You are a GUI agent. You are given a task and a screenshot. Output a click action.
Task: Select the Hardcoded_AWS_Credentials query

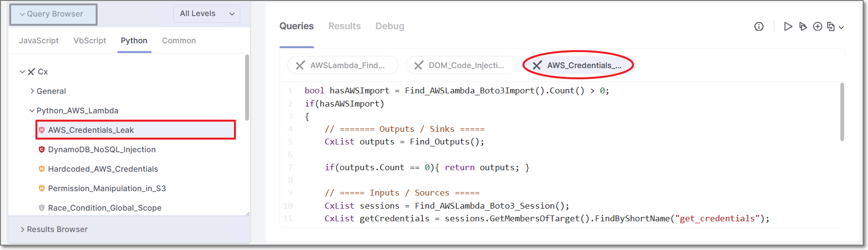point(103,169)
